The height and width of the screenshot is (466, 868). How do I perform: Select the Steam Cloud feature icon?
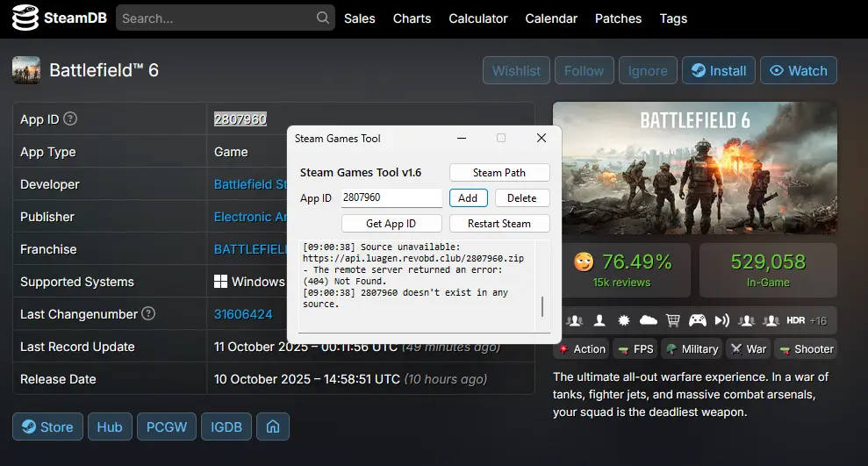(x=649, y=320)
